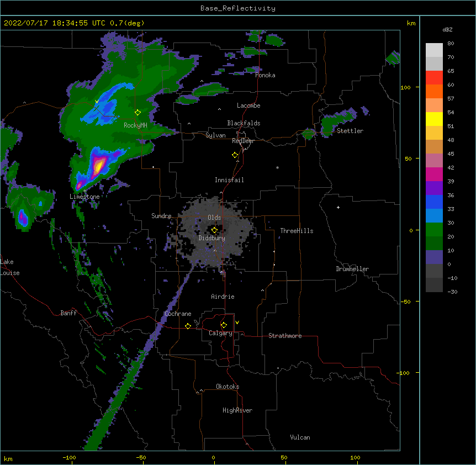Click the yellow V marker northwest of RockyMH
The width and height of the screenshot is (476, 465).
click(97, 102)
